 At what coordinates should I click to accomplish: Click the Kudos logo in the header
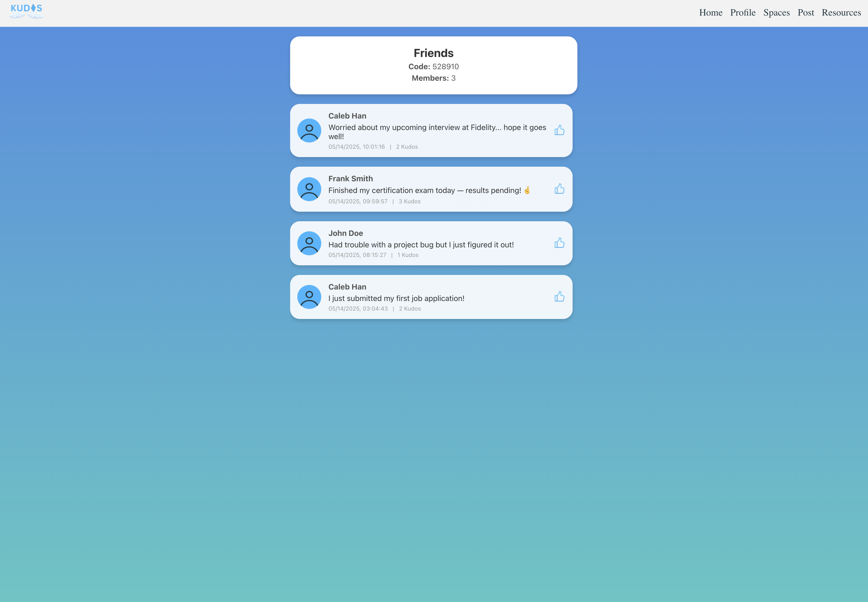tap(26, 11)
